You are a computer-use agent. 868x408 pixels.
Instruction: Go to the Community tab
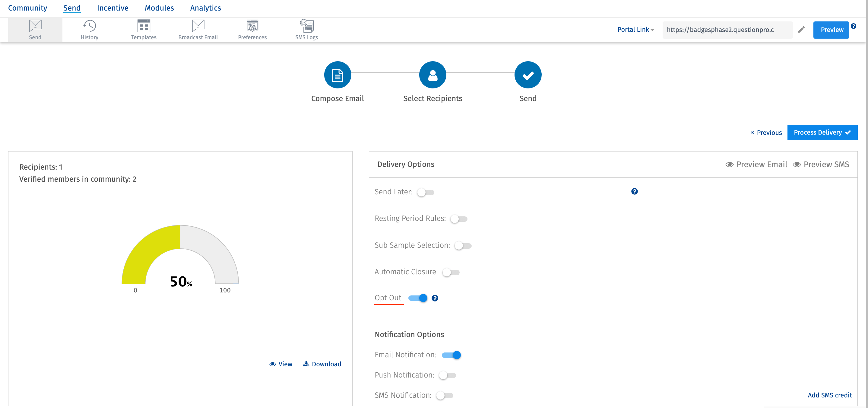coord(27,8)
